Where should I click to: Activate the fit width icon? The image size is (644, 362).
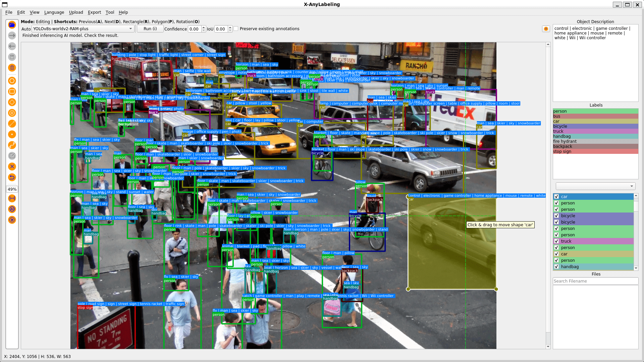coord(12,198)
